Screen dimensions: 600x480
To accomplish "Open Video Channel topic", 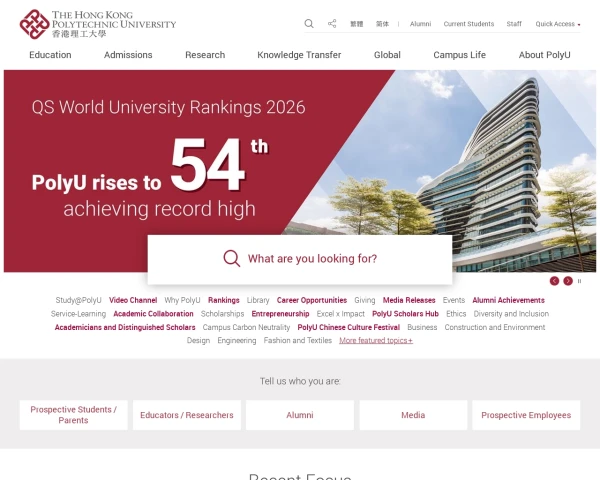I will [x=133, y=300].
